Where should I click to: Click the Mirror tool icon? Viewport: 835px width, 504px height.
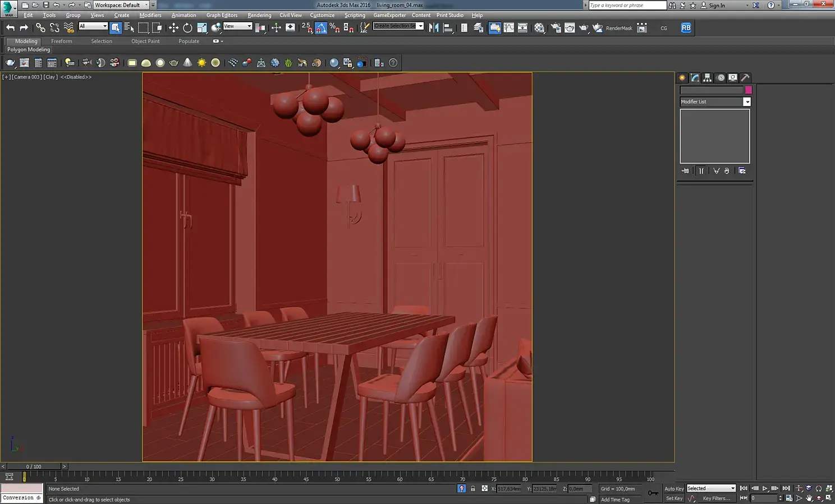pyautogui.click(x=434, y=28)
